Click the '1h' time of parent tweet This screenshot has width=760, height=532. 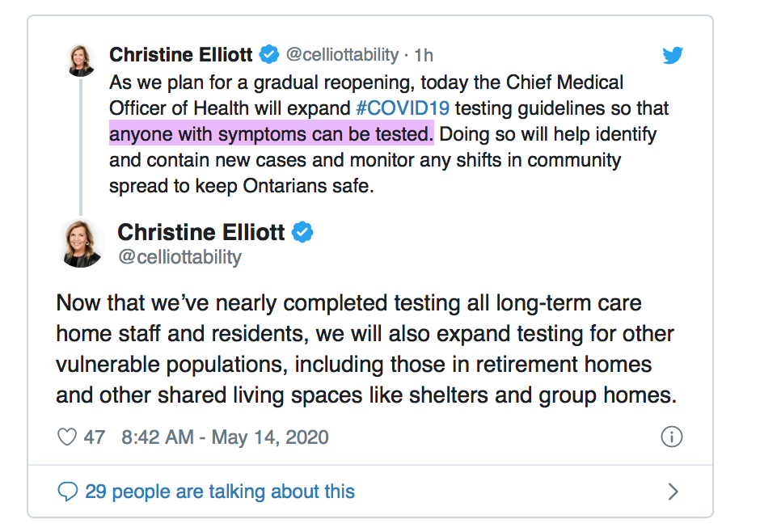(x=424, y=55)
